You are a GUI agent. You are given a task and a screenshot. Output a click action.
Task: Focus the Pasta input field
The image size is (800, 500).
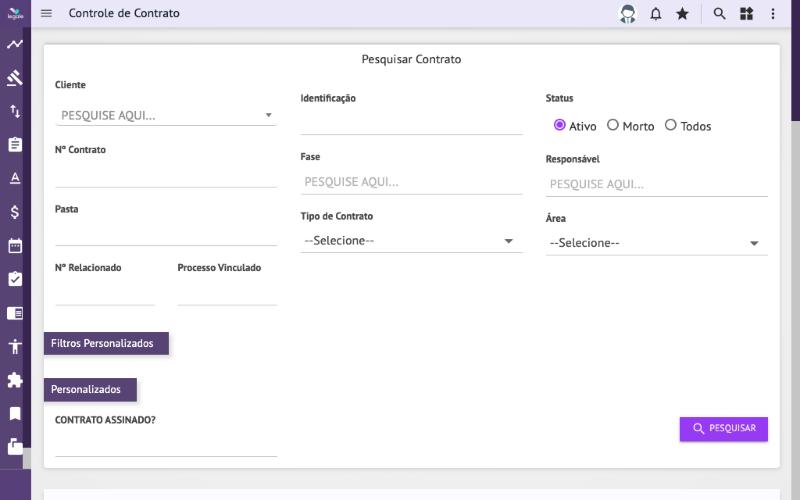point(166,235)
